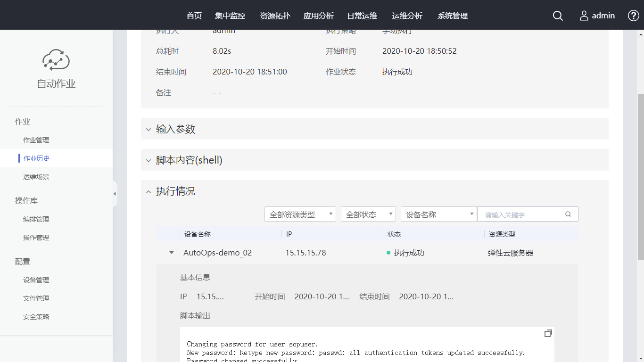Open 设备管理 in the sidebar
Screen dimensions: 644x362
tap(36, 280)
